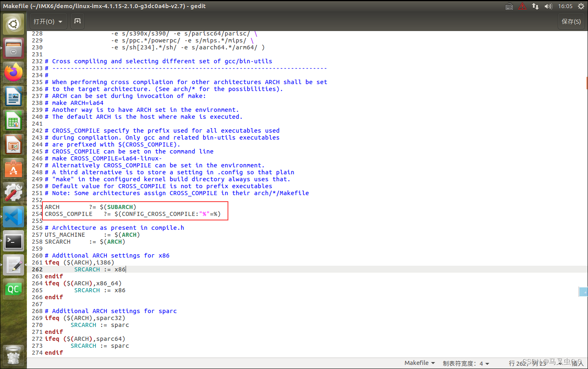The width and height of the screenshot is (588, 369).
Task: Click the save-location icon beside 打开(O)
Action: pos(77,21)
